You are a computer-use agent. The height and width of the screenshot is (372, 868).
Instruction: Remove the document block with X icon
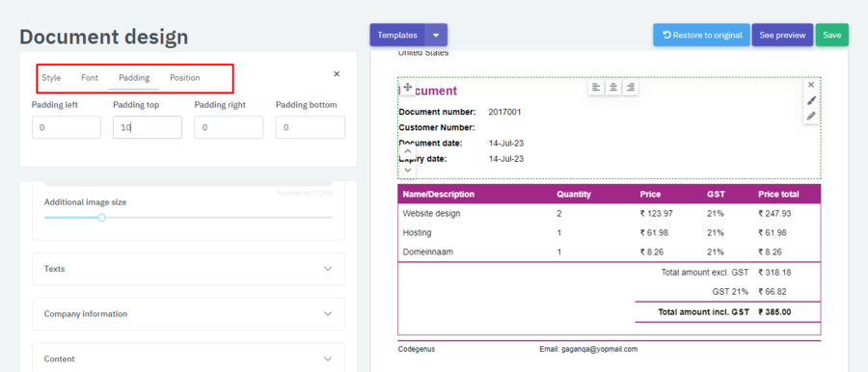tap(811, 85)
